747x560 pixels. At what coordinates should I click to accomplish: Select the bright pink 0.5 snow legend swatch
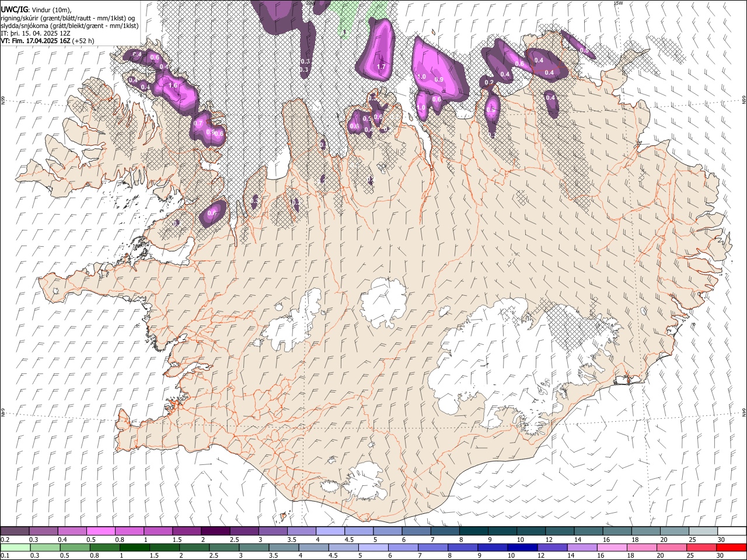[x=100, y=531]
